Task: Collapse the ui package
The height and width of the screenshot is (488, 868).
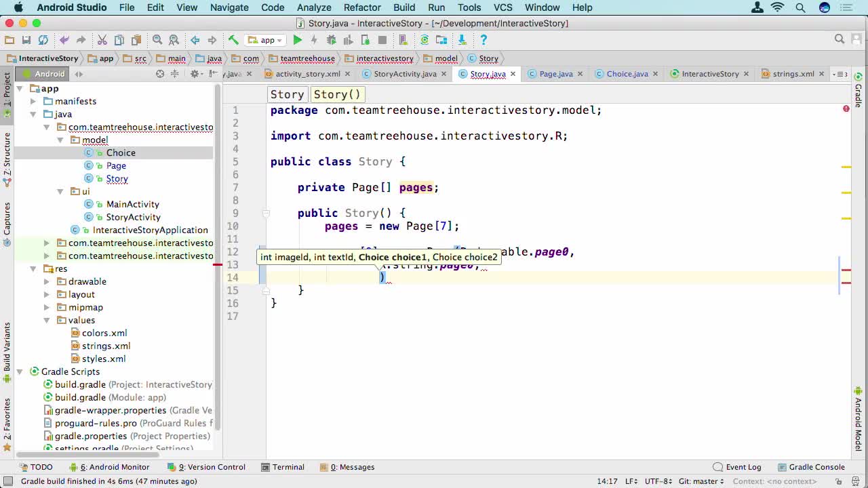Action: [x=60, y=192]
